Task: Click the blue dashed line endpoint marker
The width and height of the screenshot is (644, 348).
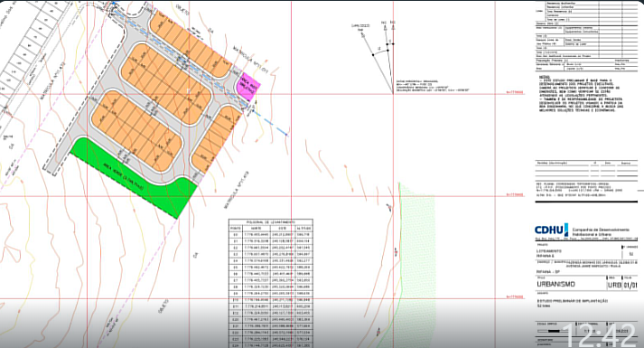Action: click(286, 134)
